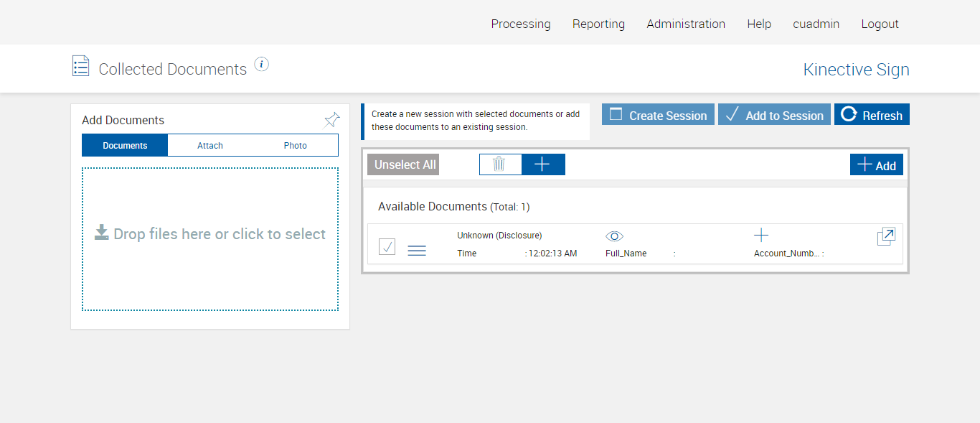Expand the Reporting menu

pyautogui.click(x=598, y=24)
